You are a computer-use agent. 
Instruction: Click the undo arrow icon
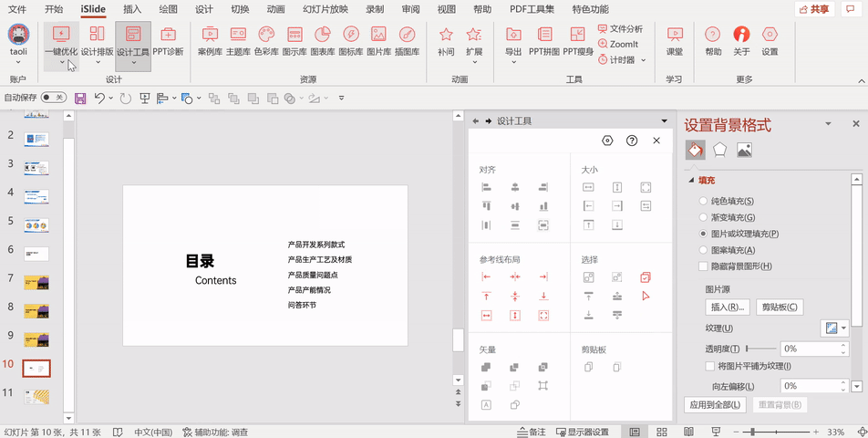(99, 99)
